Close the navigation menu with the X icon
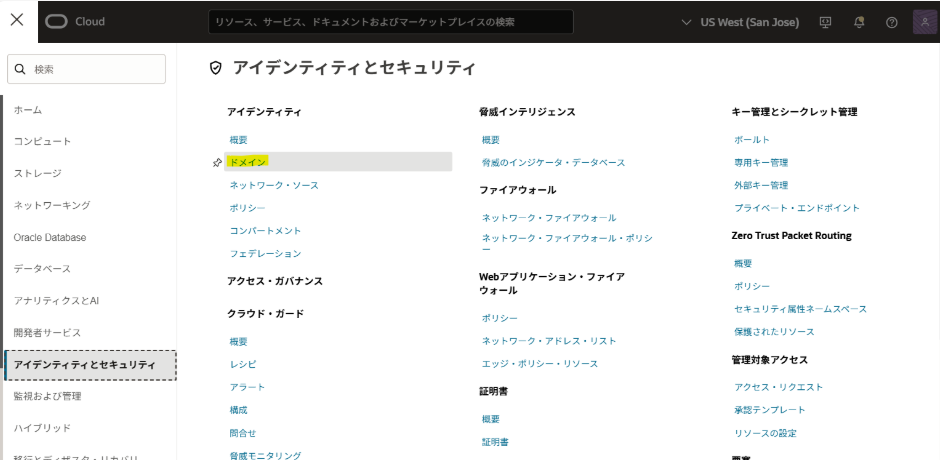 (17, 20)
